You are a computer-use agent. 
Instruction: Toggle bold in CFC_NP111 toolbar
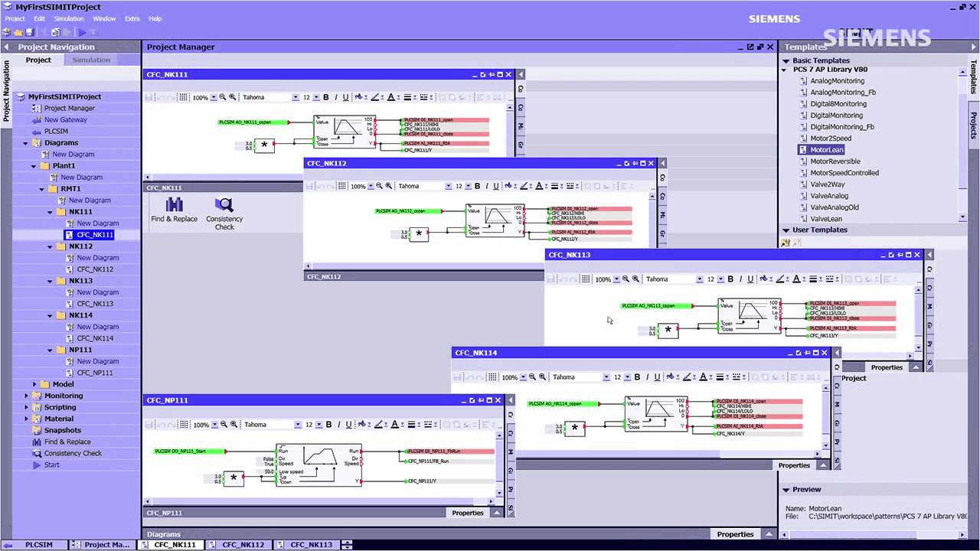328,424
